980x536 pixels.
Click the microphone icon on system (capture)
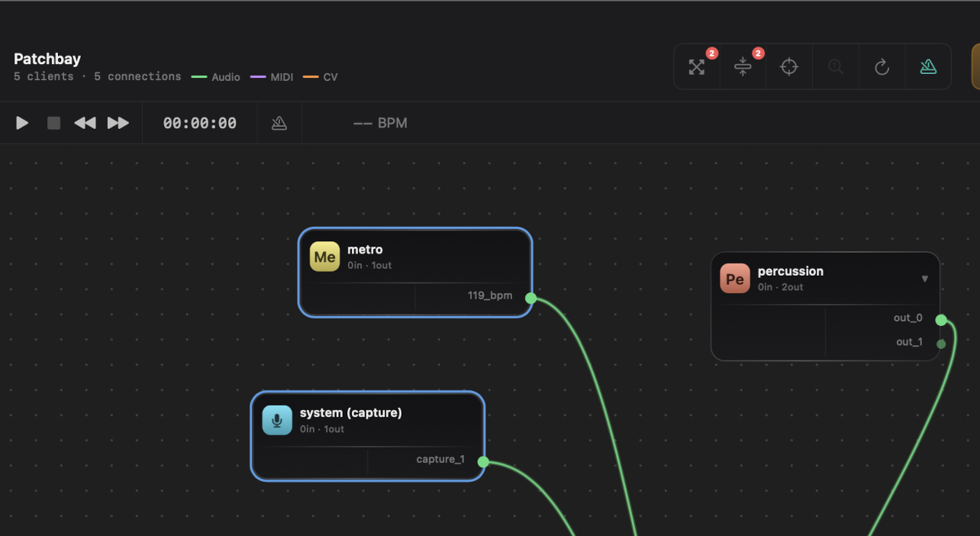click(276, 420)
